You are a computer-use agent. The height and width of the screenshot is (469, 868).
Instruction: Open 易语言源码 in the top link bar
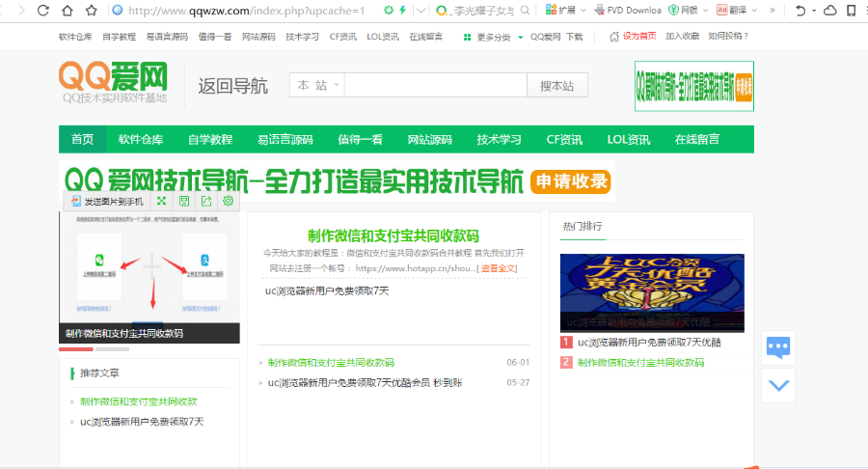pyautogui.click(x=167, y=37)
